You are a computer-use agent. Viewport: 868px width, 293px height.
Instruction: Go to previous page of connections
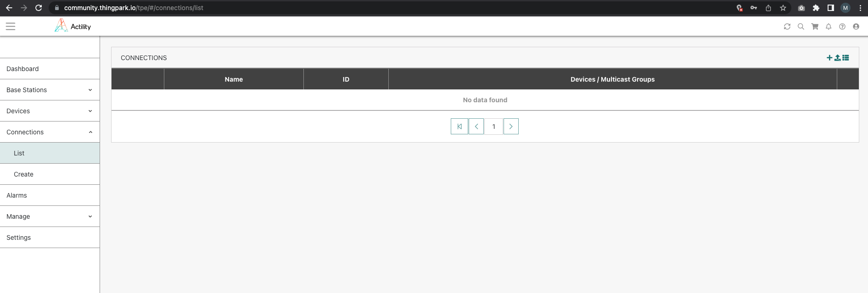point(476,127)
